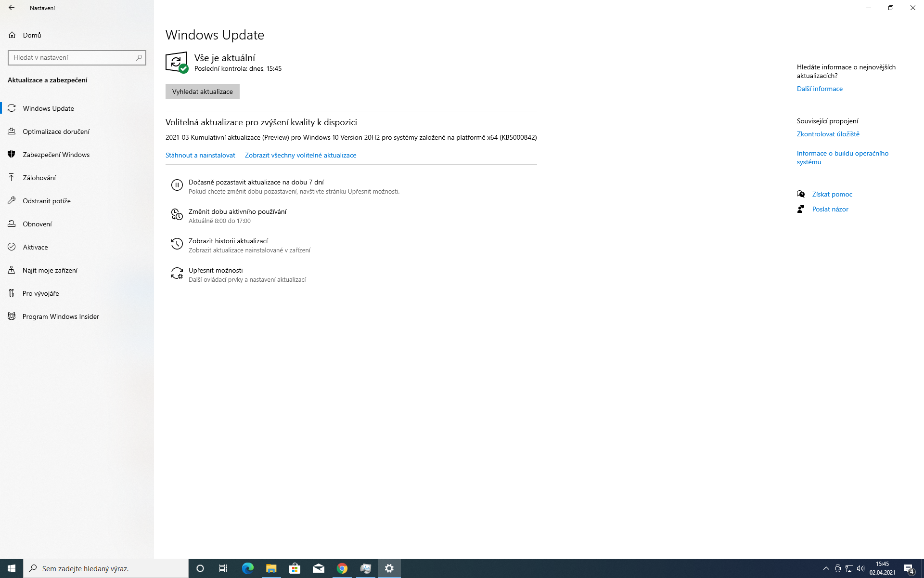924x578 pixels.
Task: Click Domů home item
Action: tap(32, 35)
